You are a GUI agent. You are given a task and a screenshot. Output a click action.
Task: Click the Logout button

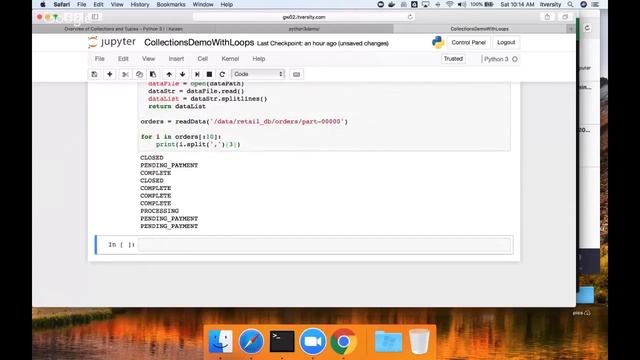506,42
